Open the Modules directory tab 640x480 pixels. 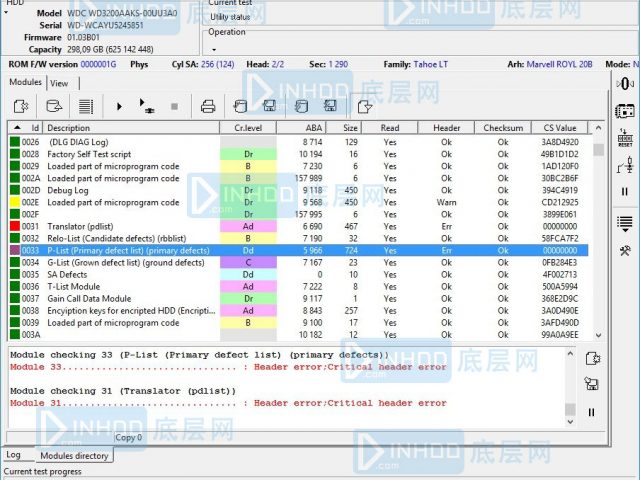[x=74, y=455]
